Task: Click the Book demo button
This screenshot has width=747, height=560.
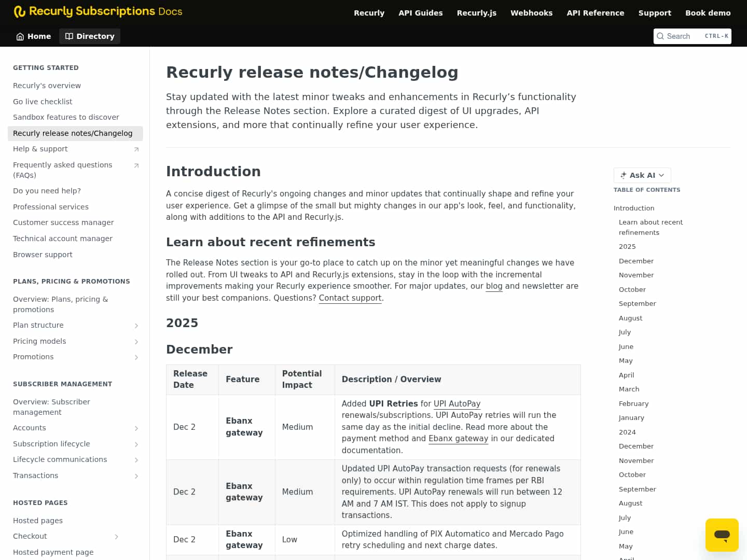Action: (708, 12)
